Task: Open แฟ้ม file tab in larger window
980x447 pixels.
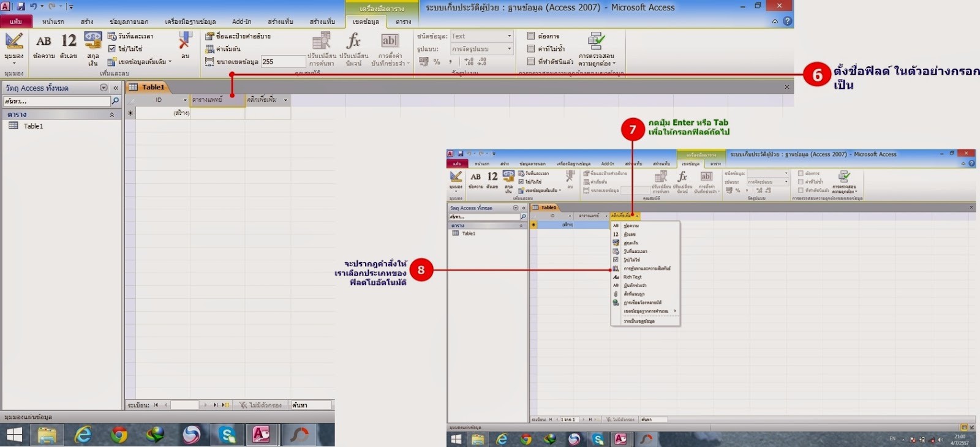Action: pos(16,21)
